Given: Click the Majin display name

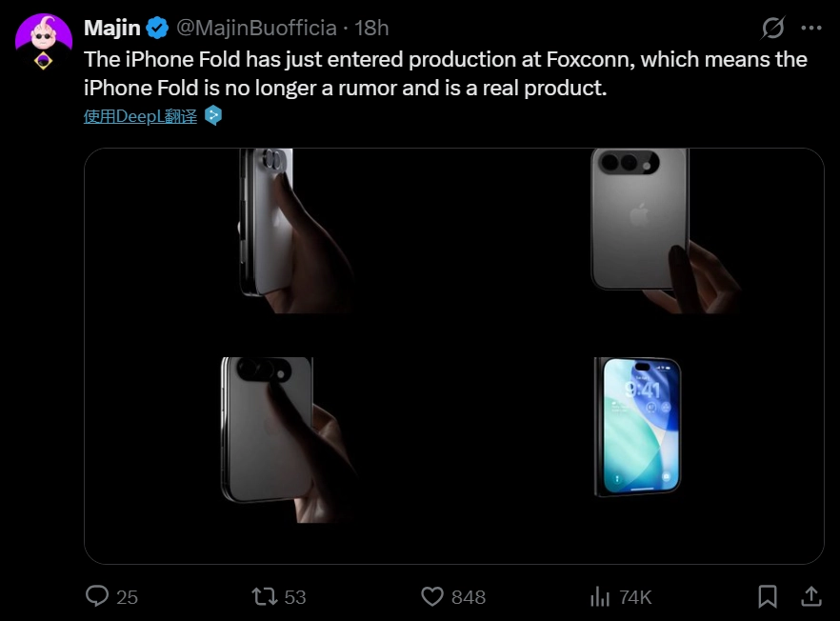Looking at the screenshot, I should 111,28.
